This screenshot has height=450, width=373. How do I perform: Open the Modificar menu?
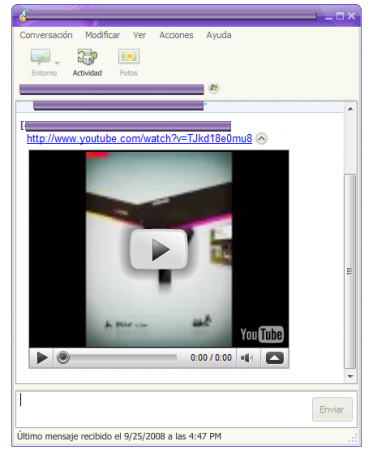(102, 35)
